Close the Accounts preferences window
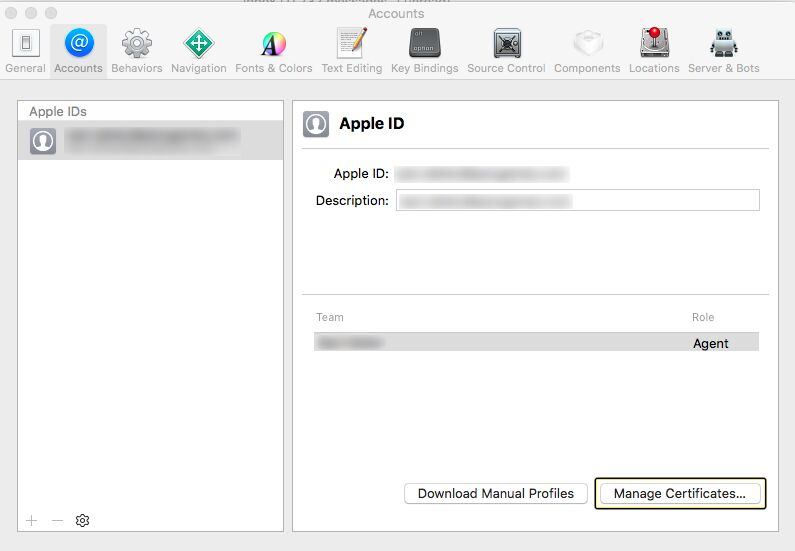 pos(11,13)
